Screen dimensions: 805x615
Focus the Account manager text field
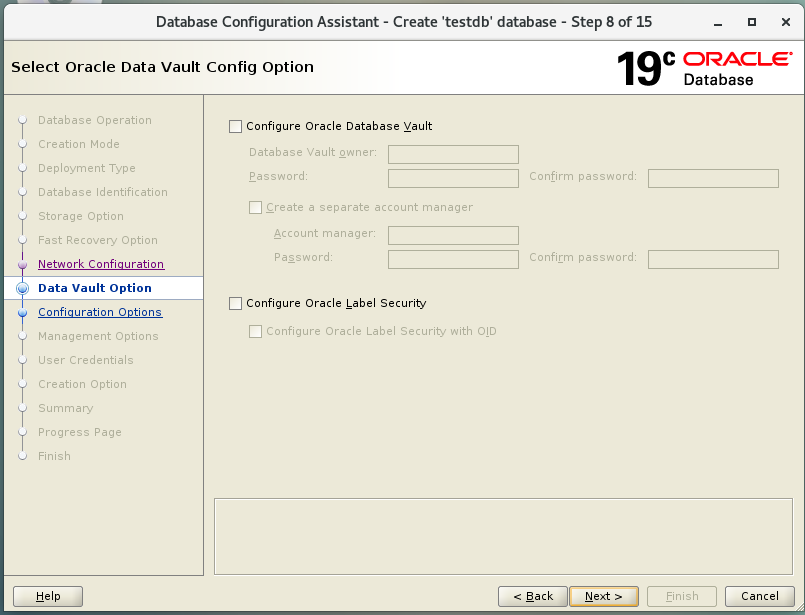tap(453, 235)
